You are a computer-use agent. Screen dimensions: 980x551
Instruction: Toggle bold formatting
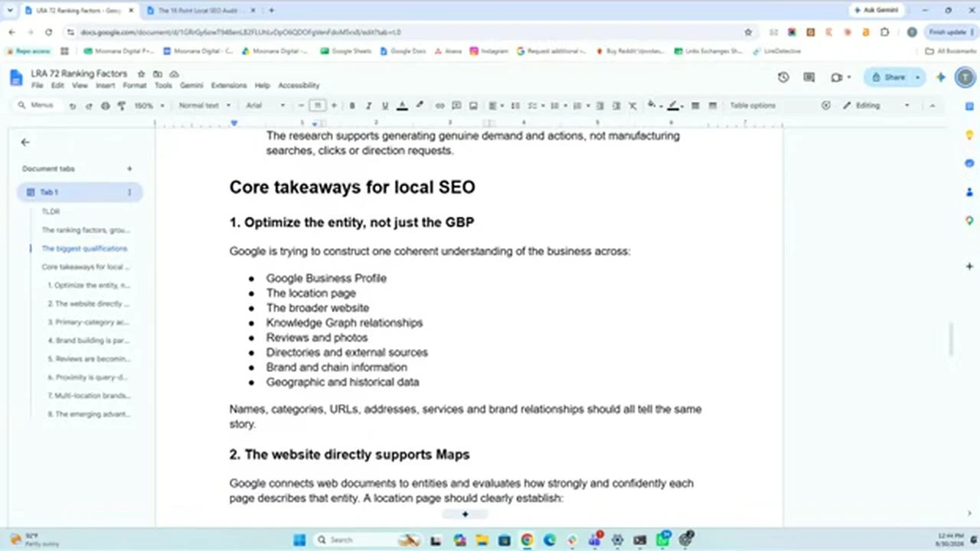(352, 106)
